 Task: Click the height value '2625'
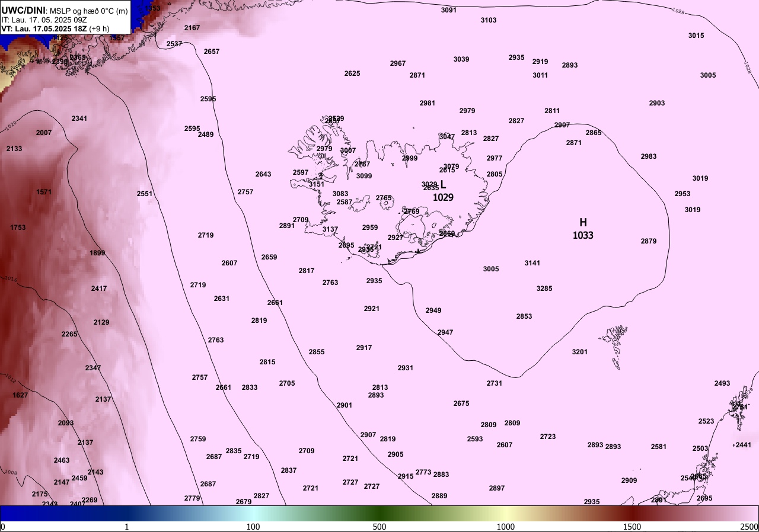point(352,73)
